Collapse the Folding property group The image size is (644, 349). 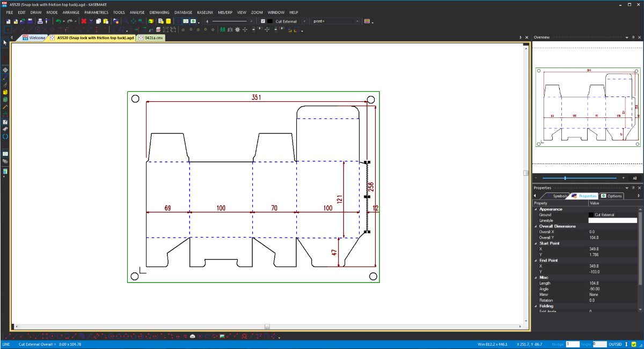point(535,306)
